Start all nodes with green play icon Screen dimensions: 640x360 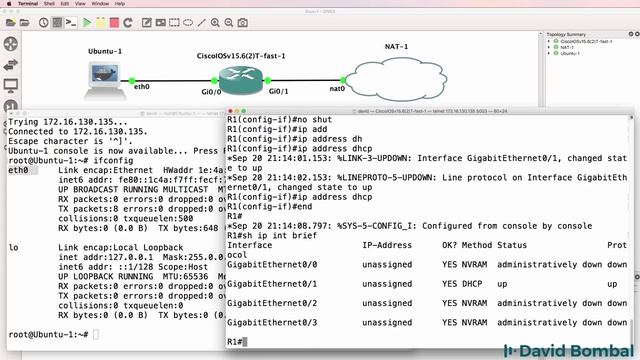[87, 22]
